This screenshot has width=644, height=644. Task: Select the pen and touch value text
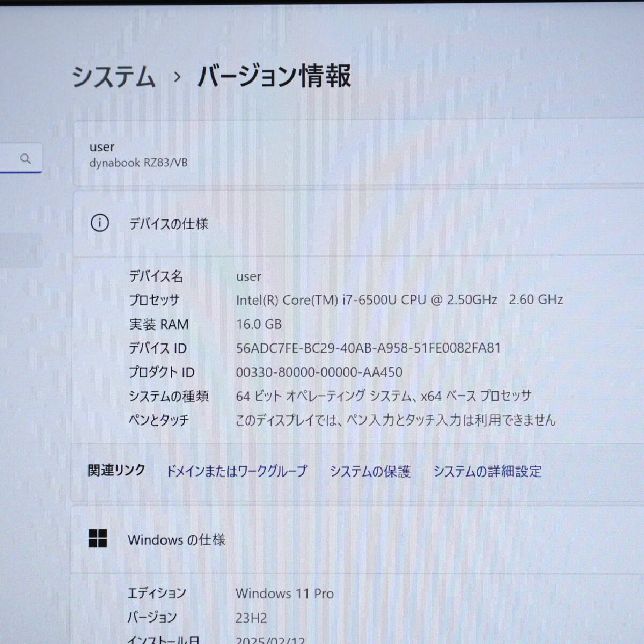pos(396,420)
